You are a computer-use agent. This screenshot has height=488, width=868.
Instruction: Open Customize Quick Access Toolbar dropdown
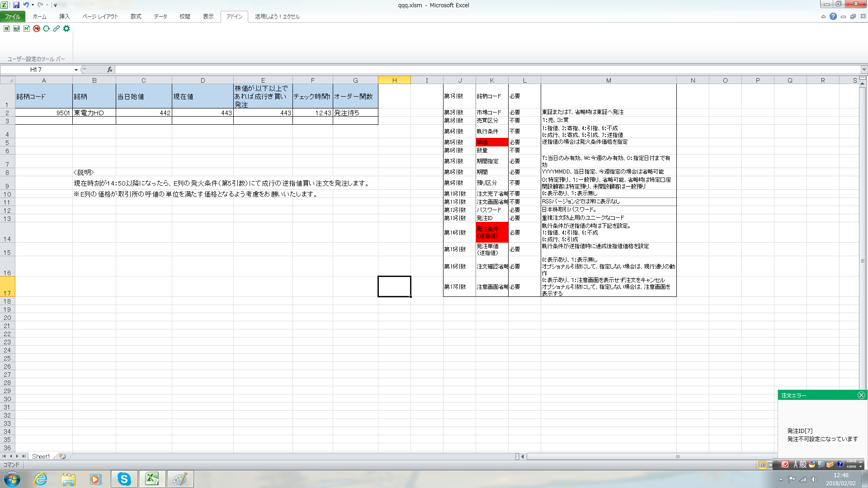[56, 5]
